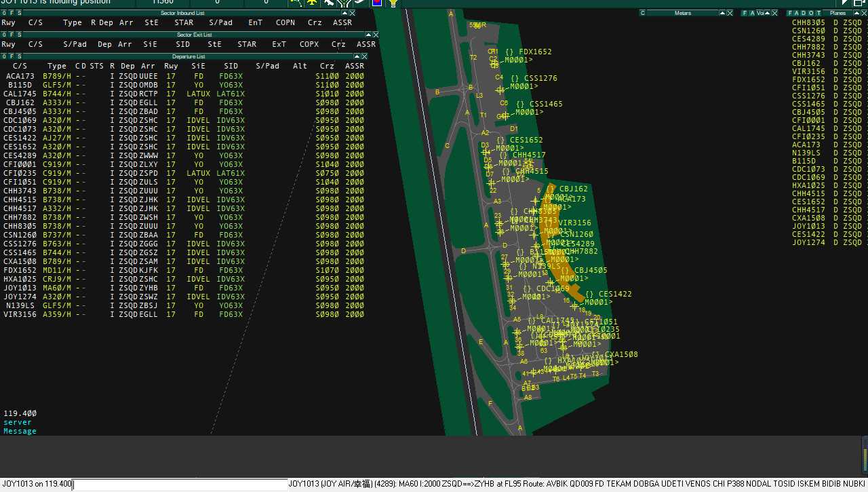
Task: Toggle the C button on Metars panel
Action: 643,13
